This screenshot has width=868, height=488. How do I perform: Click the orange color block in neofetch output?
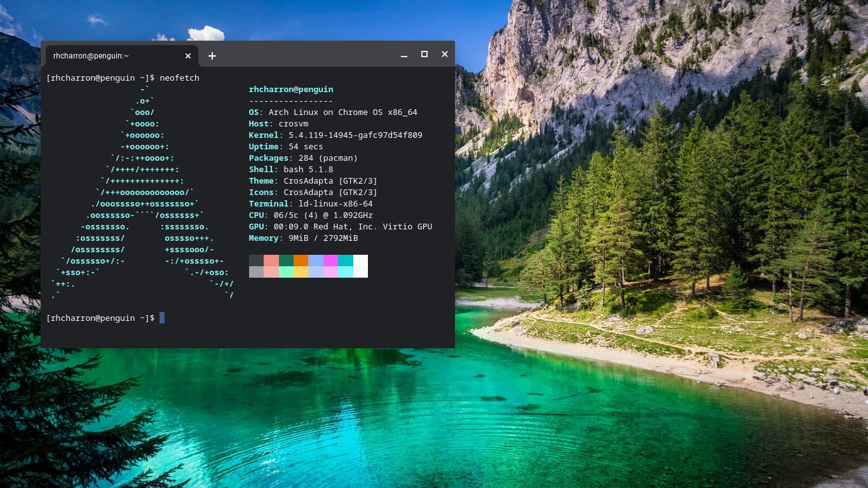click(x=301, y=261)
